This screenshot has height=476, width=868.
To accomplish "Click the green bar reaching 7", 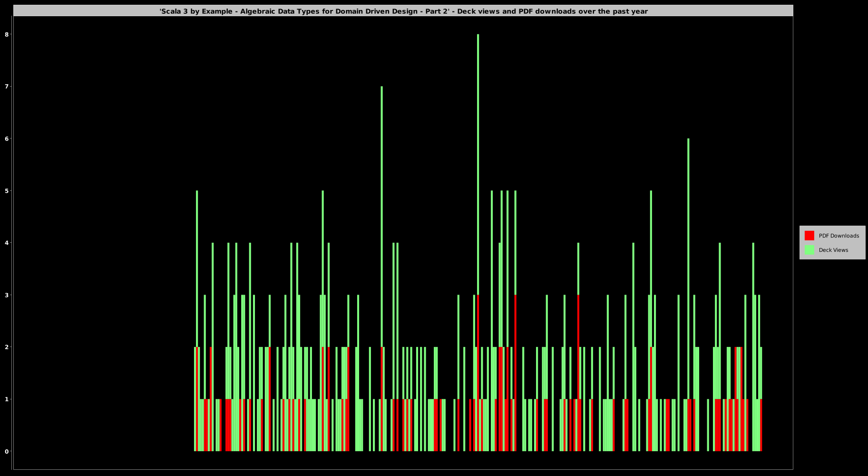I will pyautogui.click(x=381, y=217).
